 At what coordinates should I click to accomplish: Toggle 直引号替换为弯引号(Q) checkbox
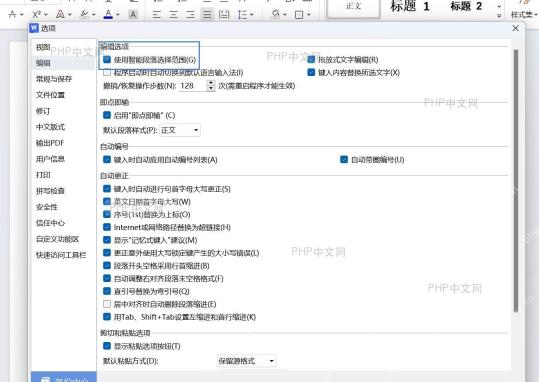pos(107,291)
